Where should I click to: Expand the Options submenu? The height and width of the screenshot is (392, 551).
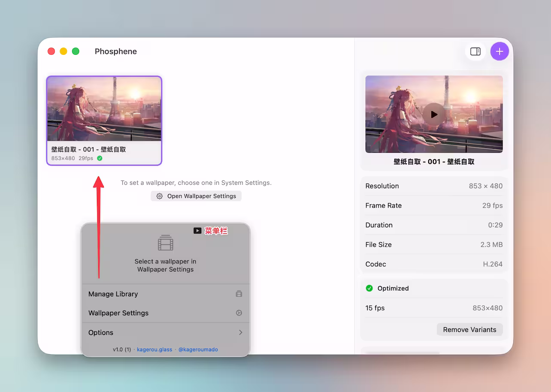pos(165,332)
